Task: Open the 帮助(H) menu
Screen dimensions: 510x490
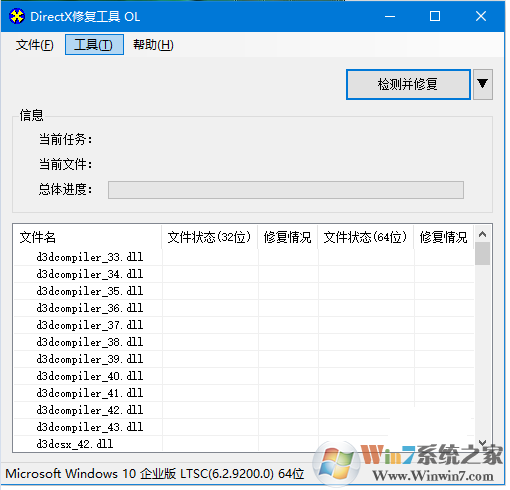Action: coord(153,45)
